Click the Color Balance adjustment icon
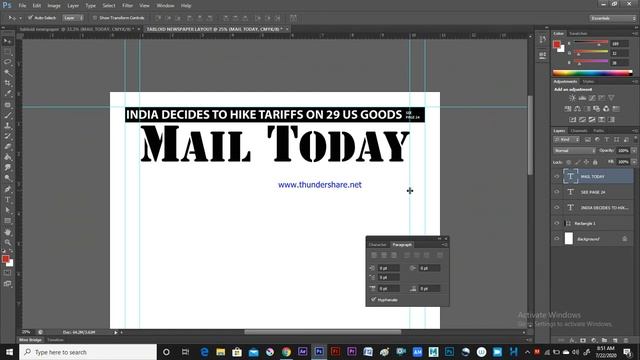The width and height of the screenshot is (640, 360). click(x=577, y=109)
